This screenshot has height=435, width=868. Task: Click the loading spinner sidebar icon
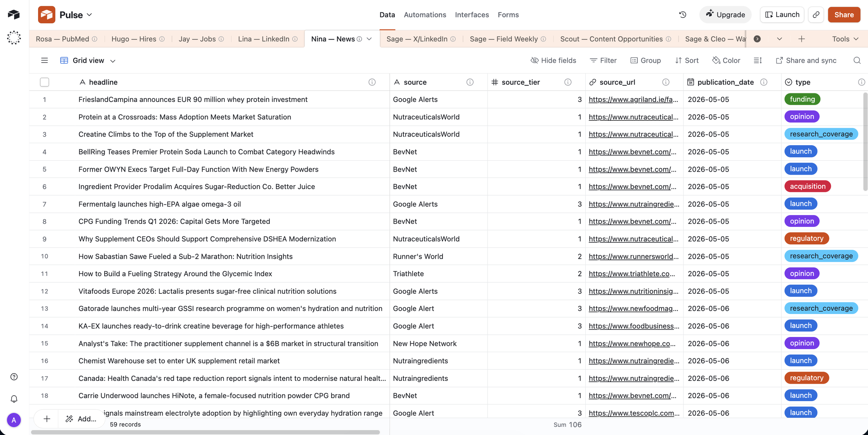[14, 38]
